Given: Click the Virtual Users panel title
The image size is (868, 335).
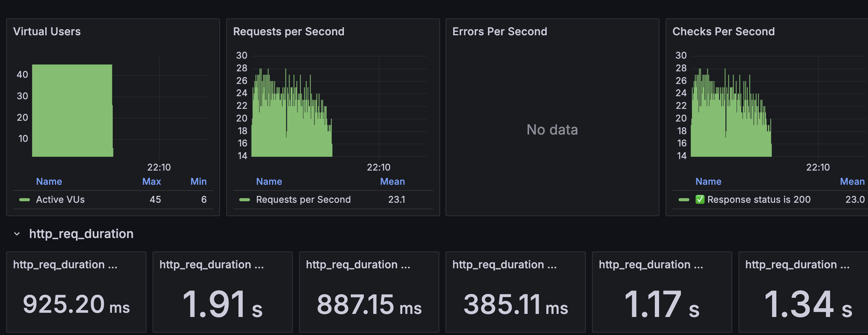Looking at the screenshot, I should tap(47, 31).
